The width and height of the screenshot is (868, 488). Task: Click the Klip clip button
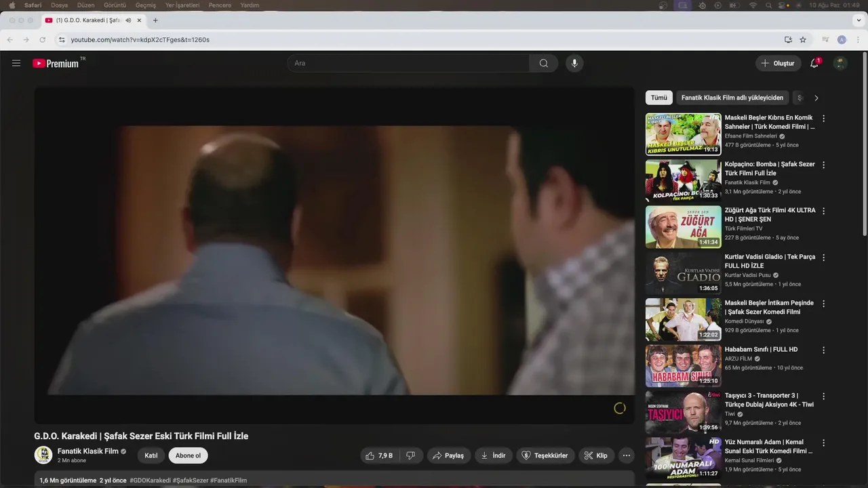point(597,455)
